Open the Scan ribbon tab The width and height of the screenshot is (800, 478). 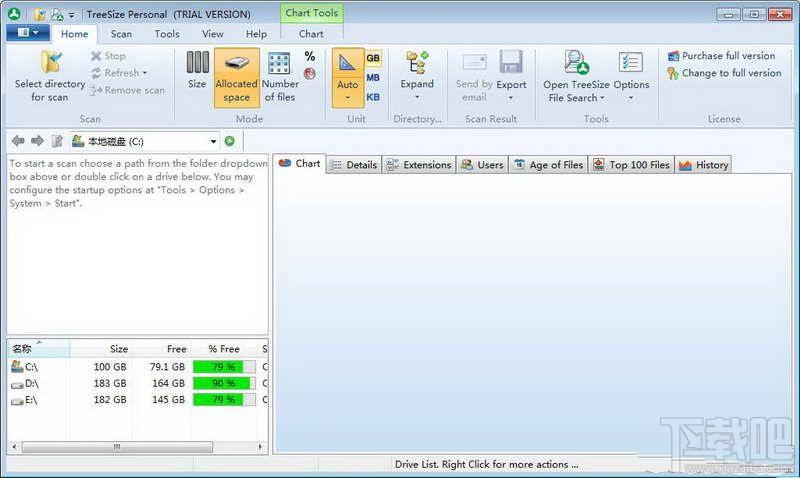click(x=121, y=34)
